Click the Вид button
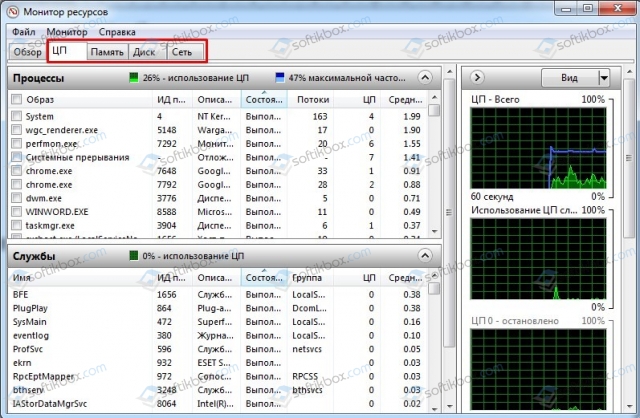 570,78
